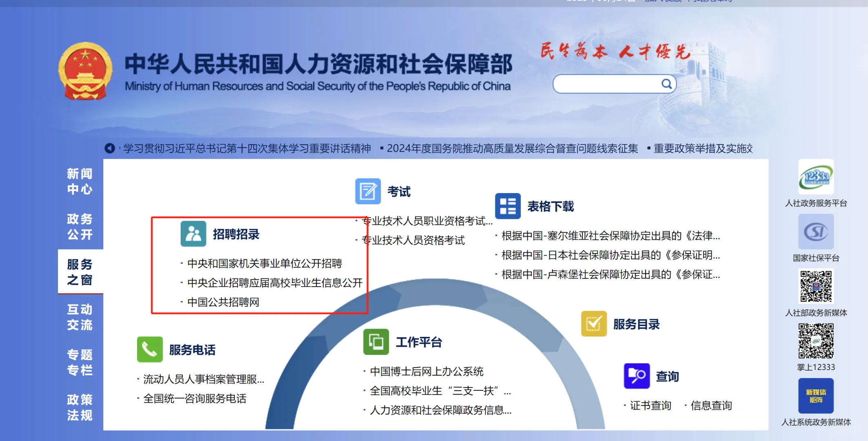Click the 考试 section heading
868x441 pixels.
tap(399, 192)
